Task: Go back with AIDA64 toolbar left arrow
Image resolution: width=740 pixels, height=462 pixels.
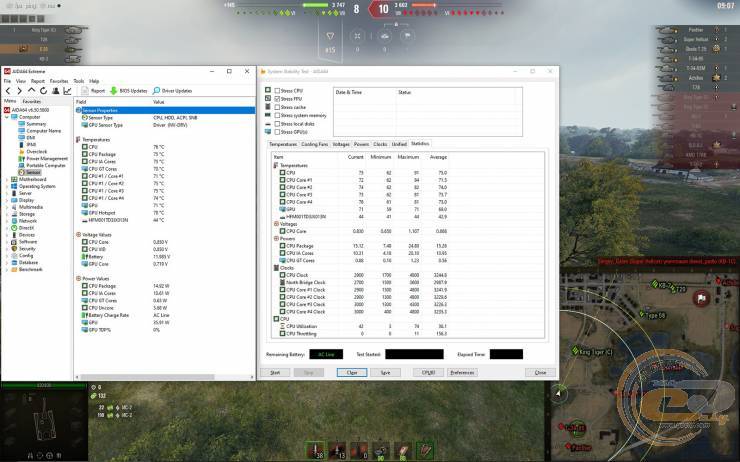Action: tap(8, 91)
